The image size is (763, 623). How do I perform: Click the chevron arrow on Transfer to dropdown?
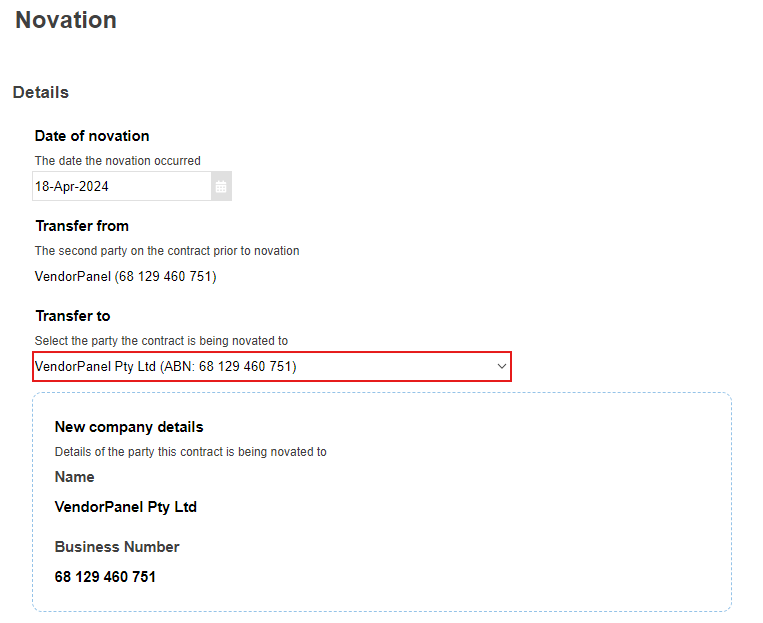[x=502, y=367]
